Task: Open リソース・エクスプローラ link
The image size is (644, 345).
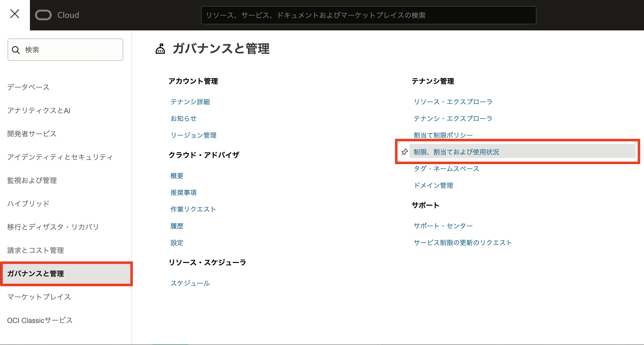Action: (453, 102)
